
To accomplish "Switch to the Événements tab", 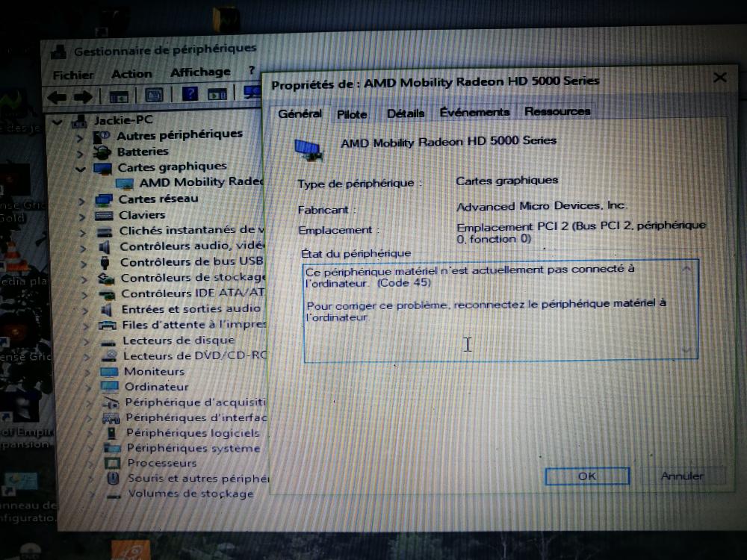I will (474, 112).
